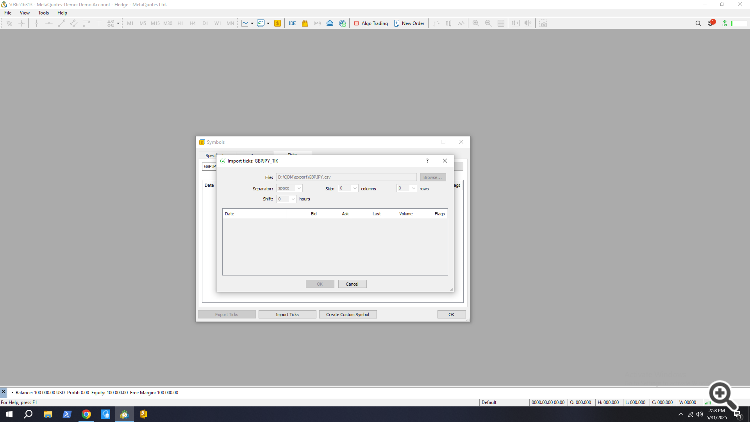The width and height of the screenshot is (750, 422).
Task: Open File Explorer from the taskbar
Action: pos(48,414)
